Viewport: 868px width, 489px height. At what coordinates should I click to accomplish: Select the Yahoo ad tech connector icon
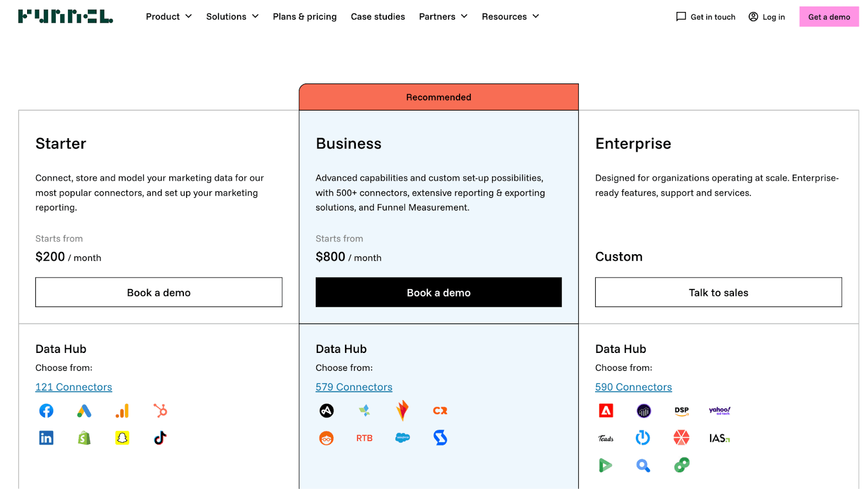719,411
